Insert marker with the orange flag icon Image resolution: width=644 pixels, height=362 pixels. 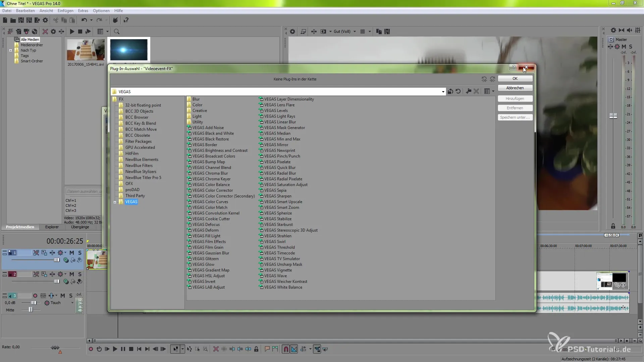tap(267, 349)
